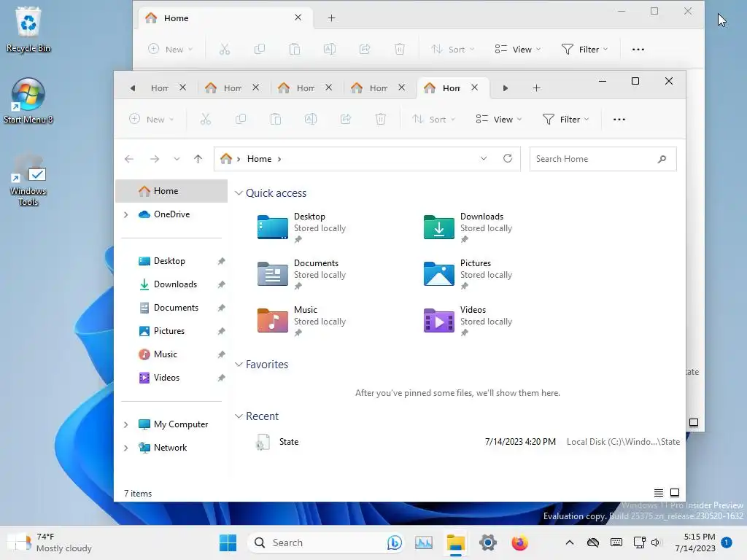Viewport: 747px width, 560px height.
Task: Add a new tab in the front window
Action: pyautogui.click(x=536, y=88)
